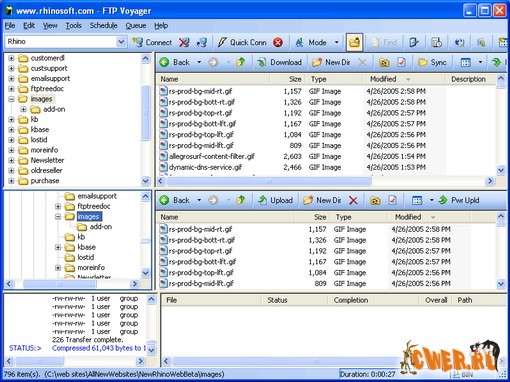Open the Rhino site profile dropdown

tap(121, 42)
